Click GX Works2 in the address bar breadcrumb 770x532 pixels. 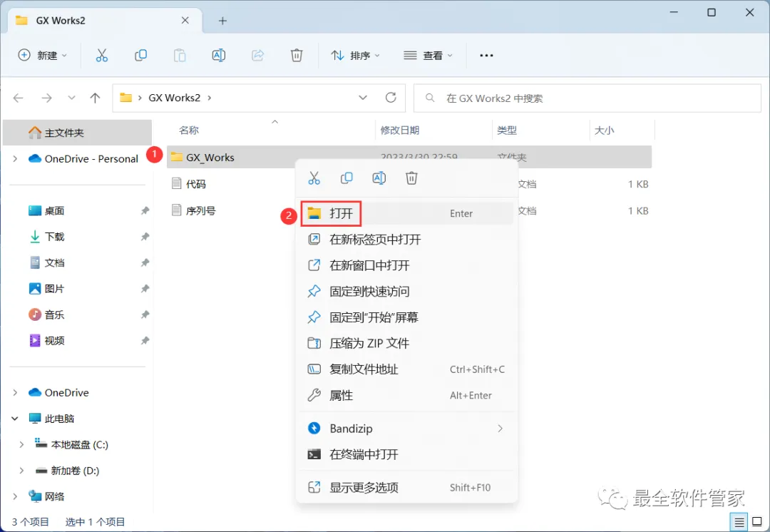(175, 98)
